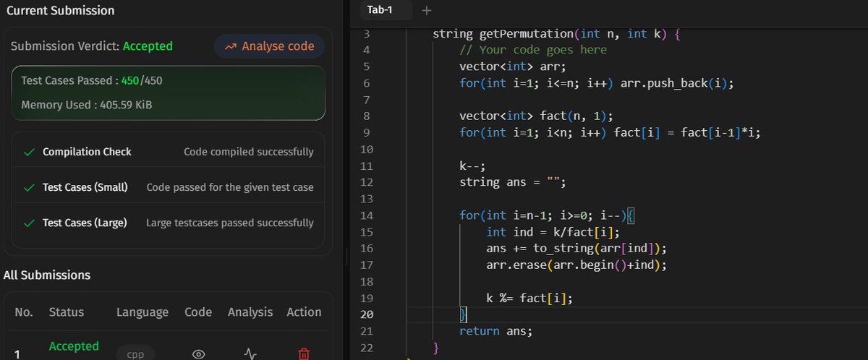Click the Status column header
868x360 pixels.
(x=67, y=312)
